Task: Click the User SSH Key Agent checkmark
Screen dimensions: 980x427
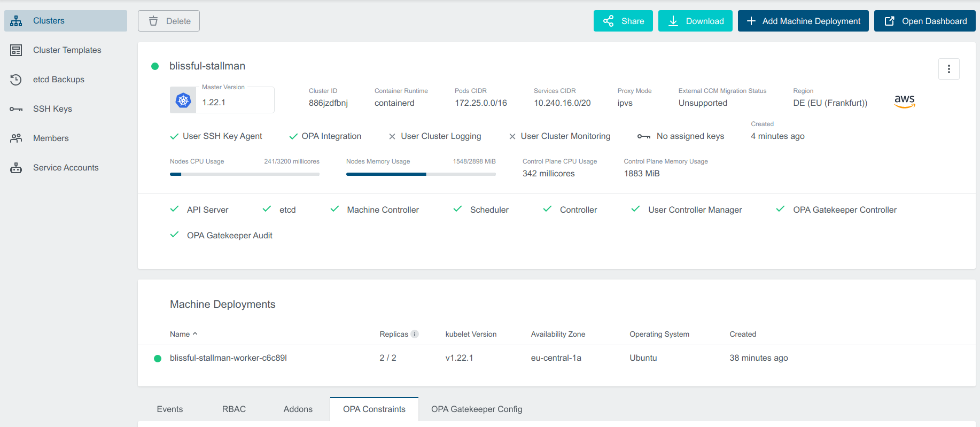Action: (174, 136)
